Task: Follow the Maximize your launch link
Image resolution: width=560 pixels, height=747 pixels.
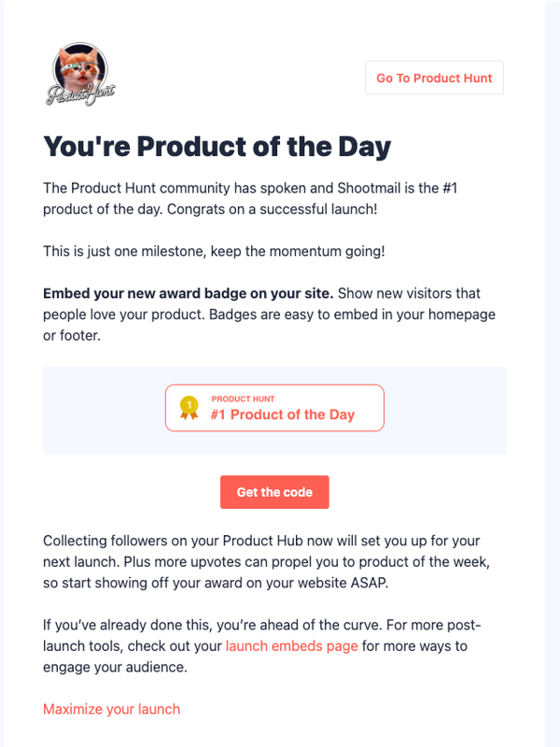Action: point(111,709)
